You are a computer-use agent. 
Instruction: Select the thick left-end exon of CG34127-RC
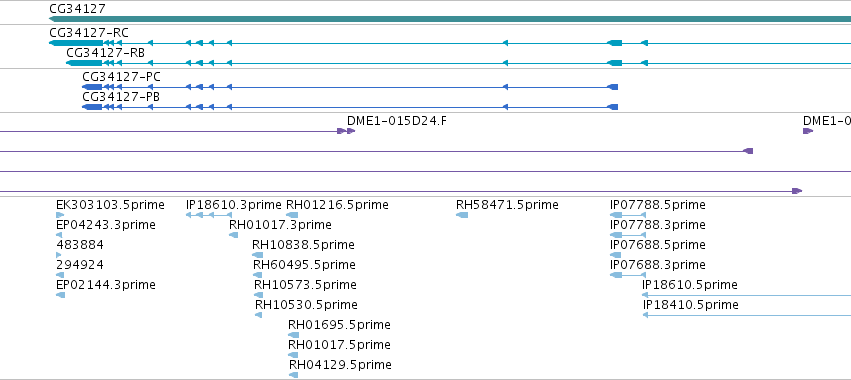click(x=76, y=43)
